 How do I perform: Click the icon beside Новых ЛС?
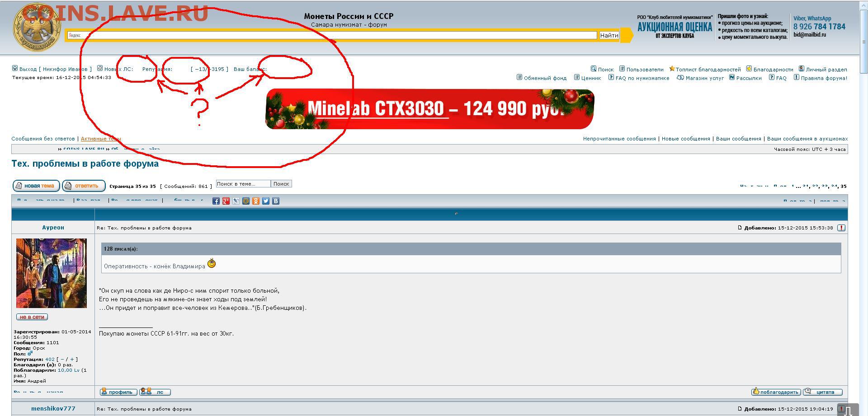[x=100, y=68]
